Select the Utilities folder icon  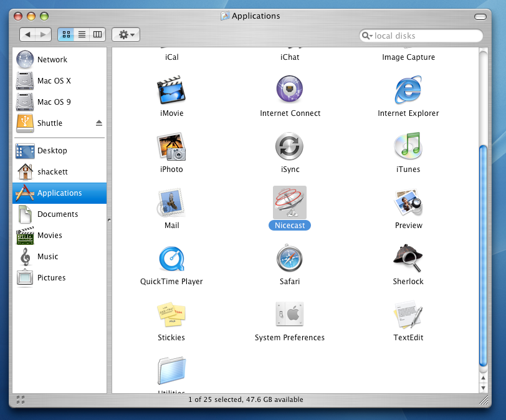pos(172,371)
